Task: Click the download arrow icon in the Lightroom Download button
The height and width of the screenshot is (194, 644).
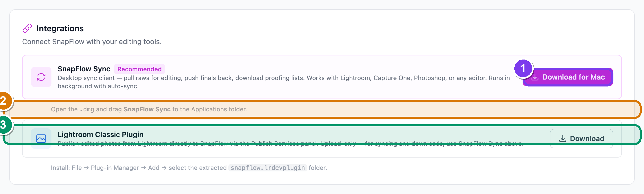Action: [563, 139]
